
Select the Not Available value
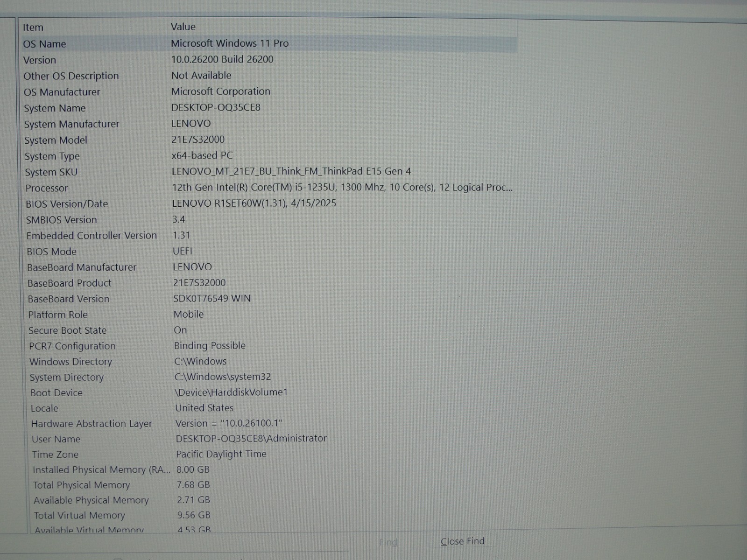201,76
